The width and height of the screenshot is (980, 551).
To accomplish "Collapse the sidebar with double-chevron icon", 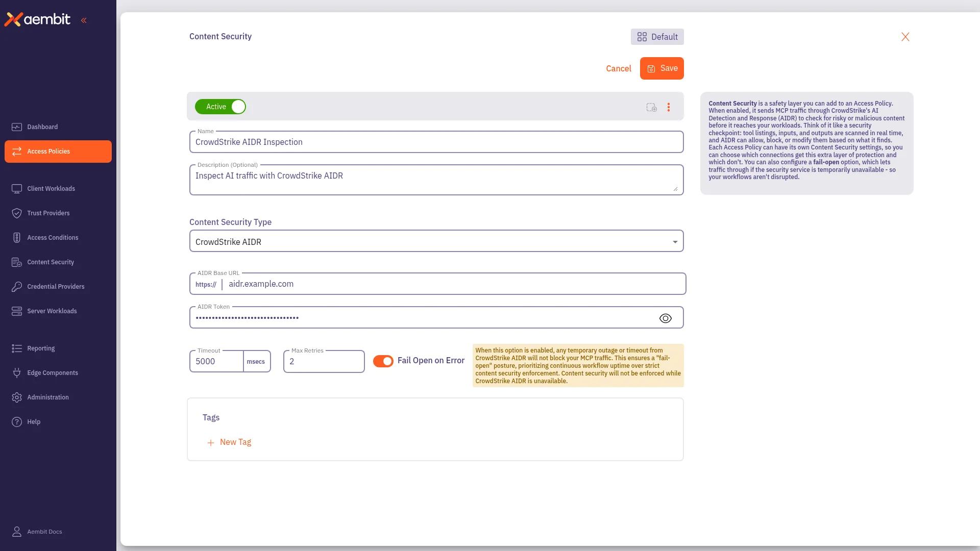I will 84,20.
